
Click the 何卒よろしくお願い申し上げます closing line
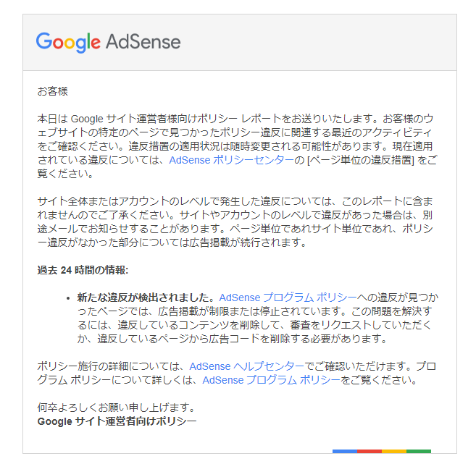(x=117, y=408)
